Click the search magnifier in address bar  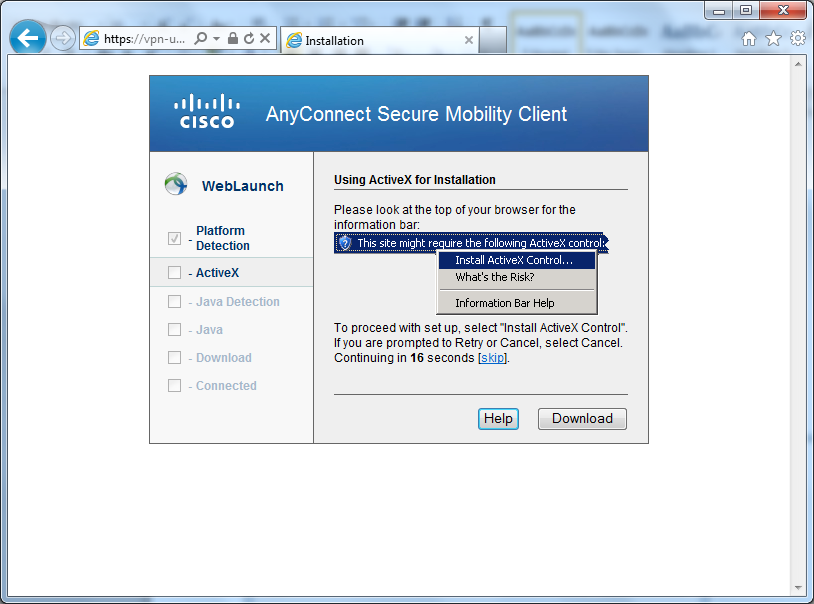[x=200, y=38]
